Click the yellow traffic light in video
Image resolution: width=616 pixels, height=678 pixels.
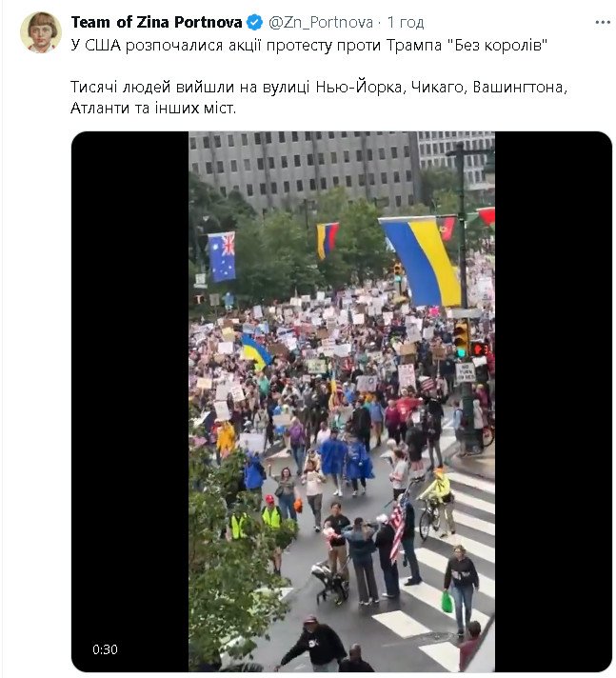pyautogui.click(x=461, y=339)
